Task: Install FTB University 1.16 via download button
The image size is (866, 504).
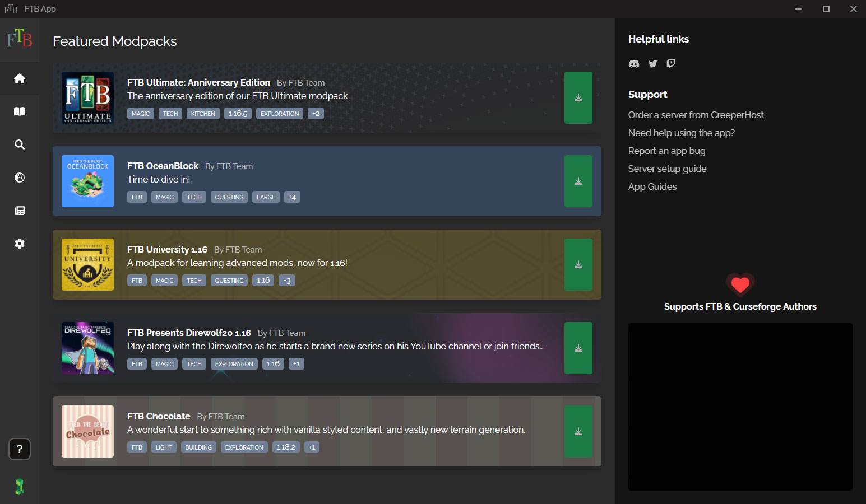Action: coord(578,264)
